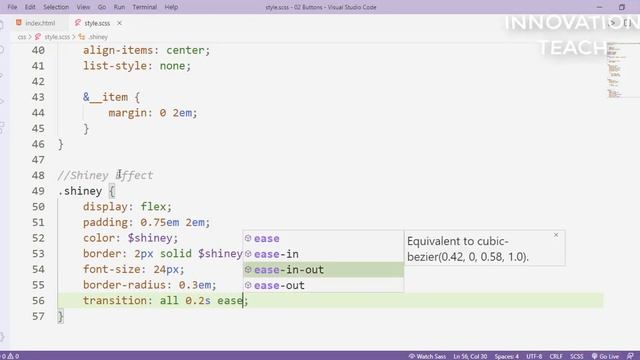Click 'align-items: center;' on line 40
640x360 pixels.
click(x=147, y=50)
